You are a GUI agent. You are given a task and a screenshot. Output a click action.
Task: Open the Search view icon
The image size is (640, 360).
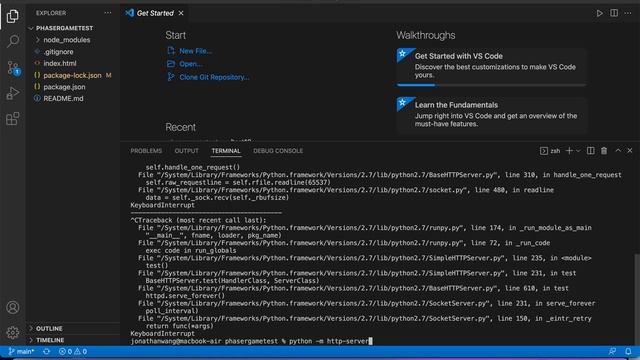click(13, 41)
